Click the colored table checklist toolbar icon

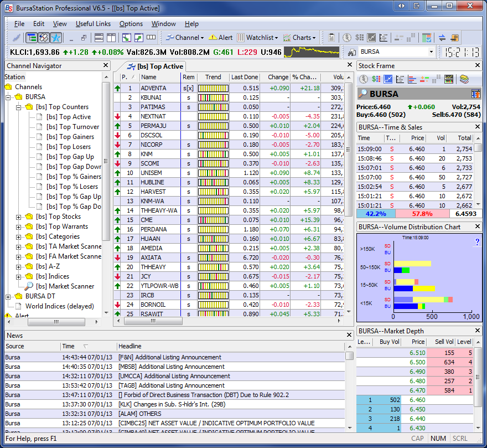click(x=427, y=38)
